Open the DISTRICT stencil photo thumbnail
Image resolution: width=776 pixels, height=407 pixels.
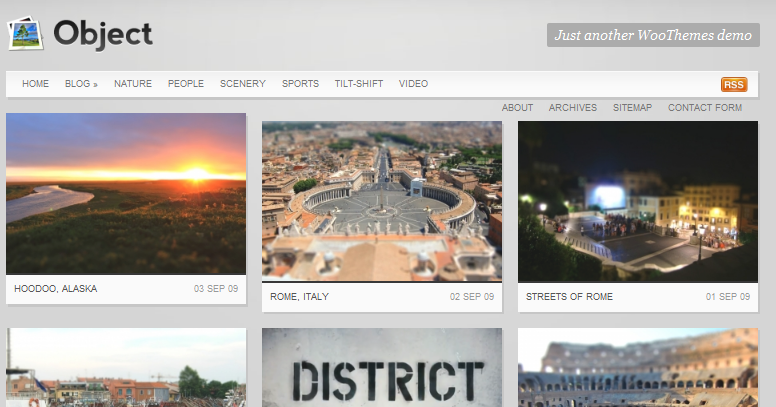(382, 367)
